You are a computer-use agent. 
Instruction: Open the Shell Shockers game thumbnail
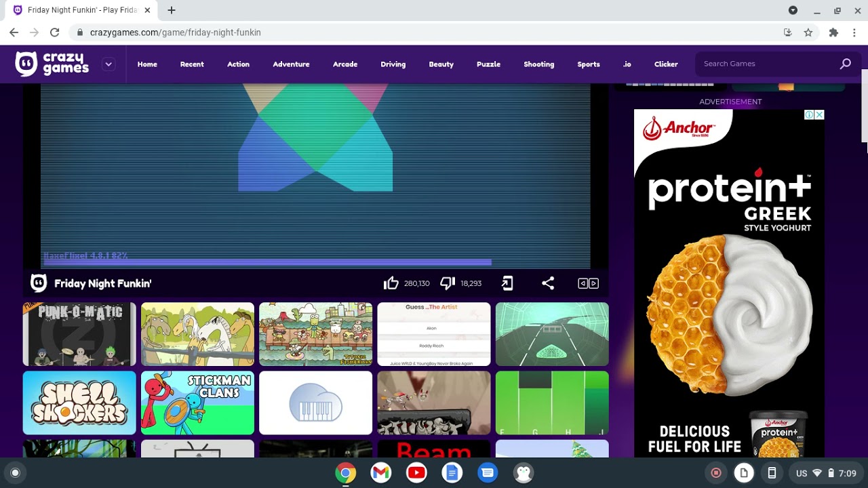(79, 403)
